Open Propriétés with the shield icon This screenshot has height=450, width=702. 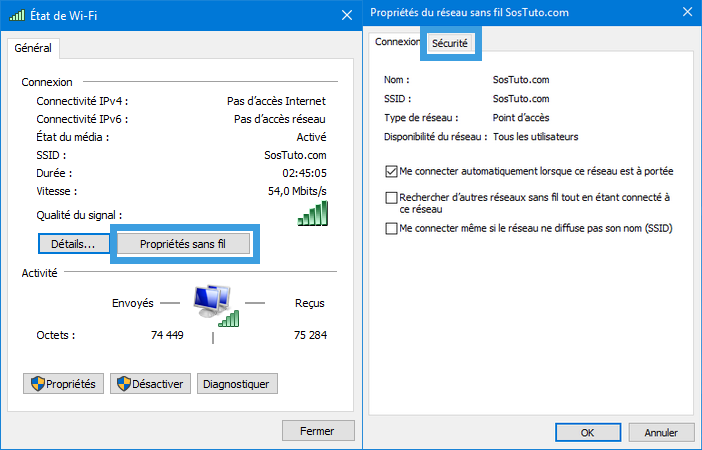click(x=63, y=384)
